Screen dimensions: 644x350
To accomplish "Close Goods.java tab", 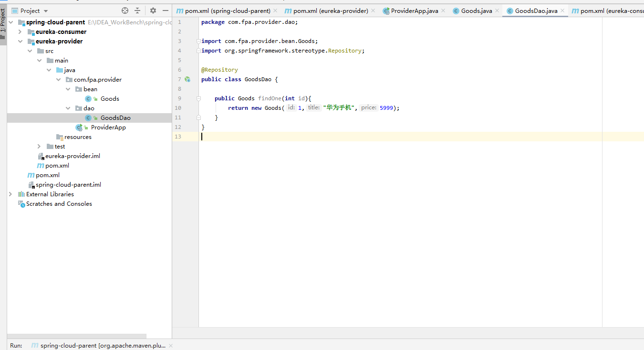I will click(497, 11).
